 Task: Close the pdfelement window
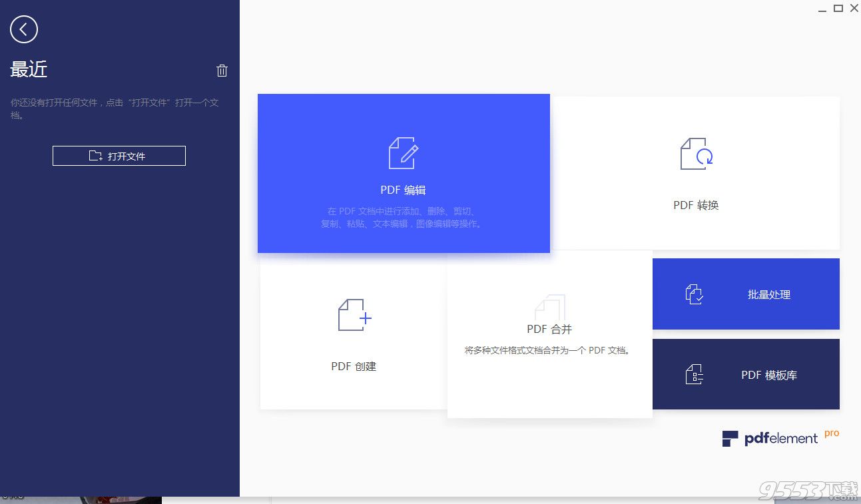point(854,8)
